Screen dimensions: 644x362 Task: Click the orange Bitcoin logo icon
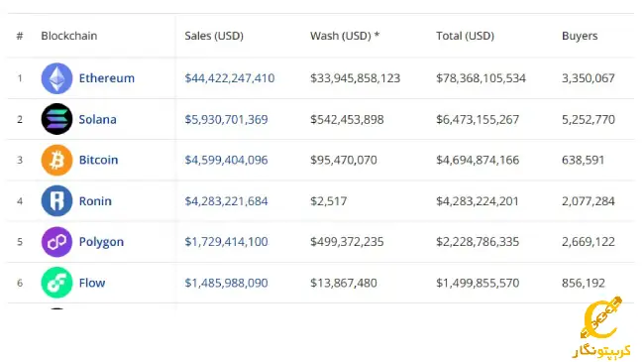(x=56, y=160)
